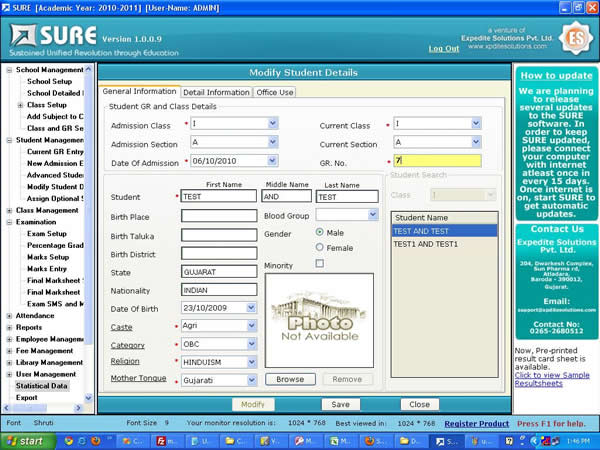Open the Blood Group dropdown
Screen dimensions: 600x450
click(x=373, y=215)
